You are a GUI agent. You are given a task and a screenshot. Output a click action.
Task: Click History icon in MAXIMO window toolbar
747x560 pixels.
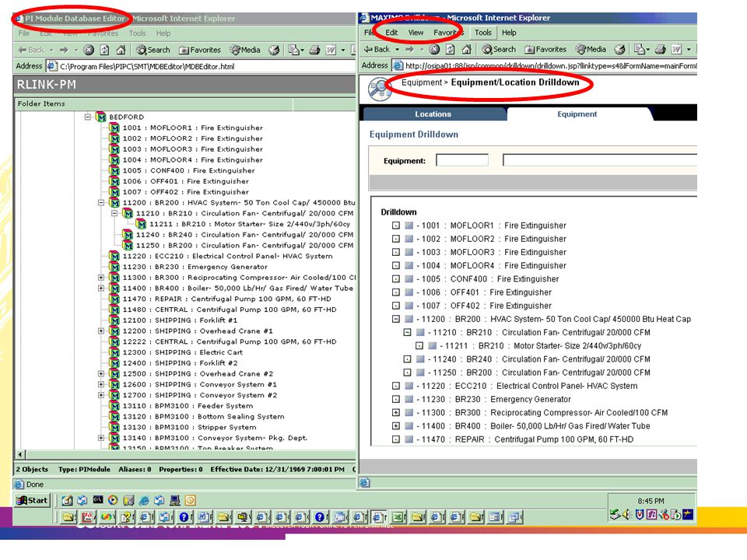click(619, 49)
